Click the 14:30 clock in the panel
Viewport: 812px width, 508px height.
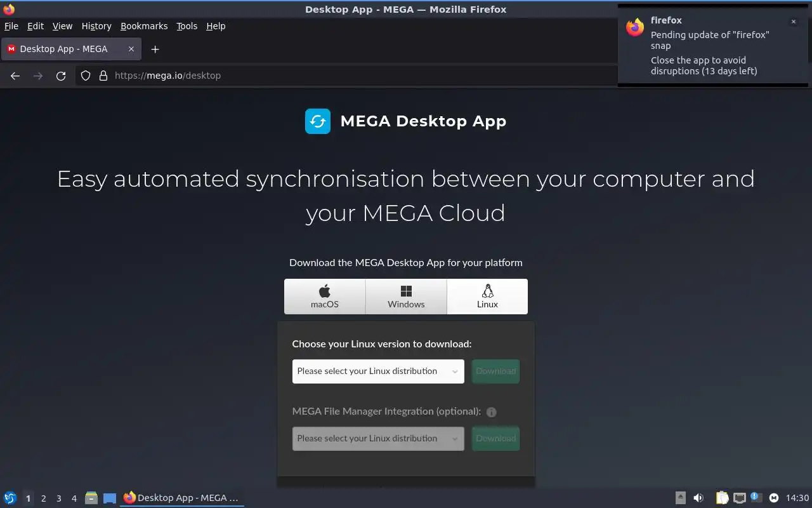pos(797,498)
